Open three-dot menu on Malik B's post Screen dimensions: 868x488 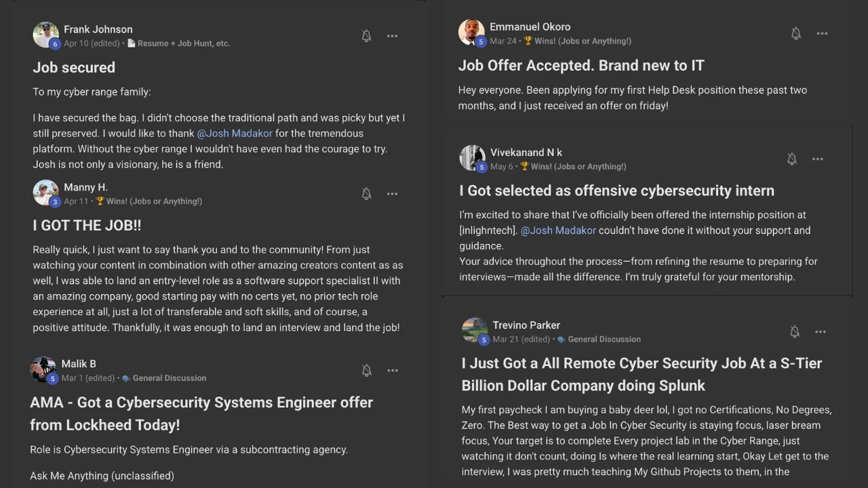click(392, 370)
